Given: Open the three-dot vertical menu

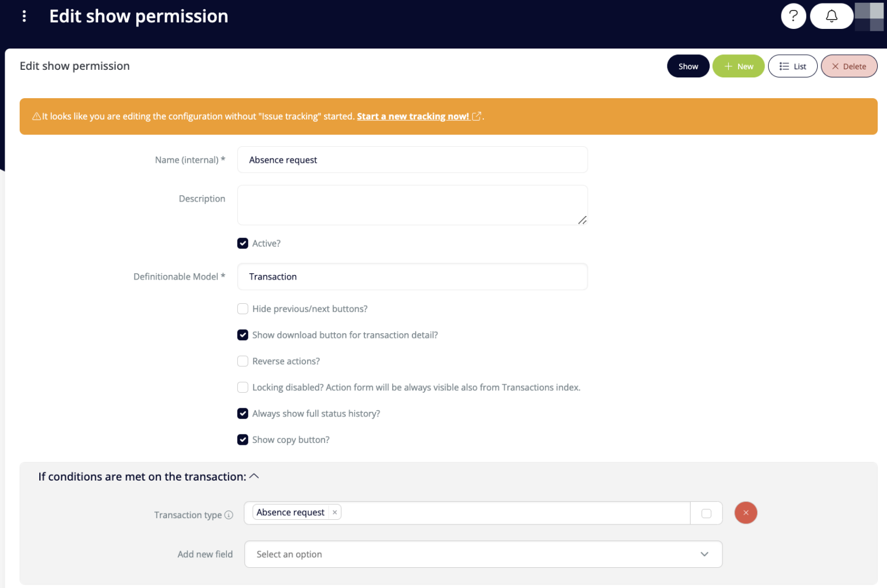Looking at the screenshot, I should click(x=24, y=16).
